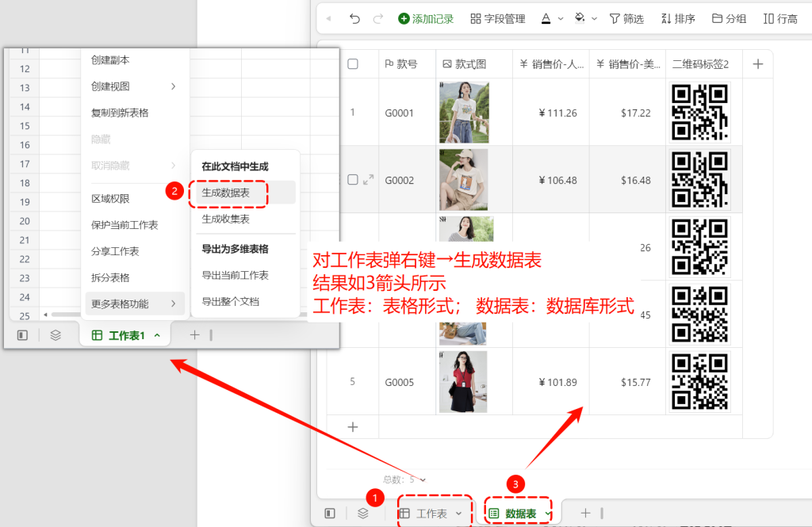Screen dimensions: 812x527
Task: Select cell G0005
Action: (407, 382)
